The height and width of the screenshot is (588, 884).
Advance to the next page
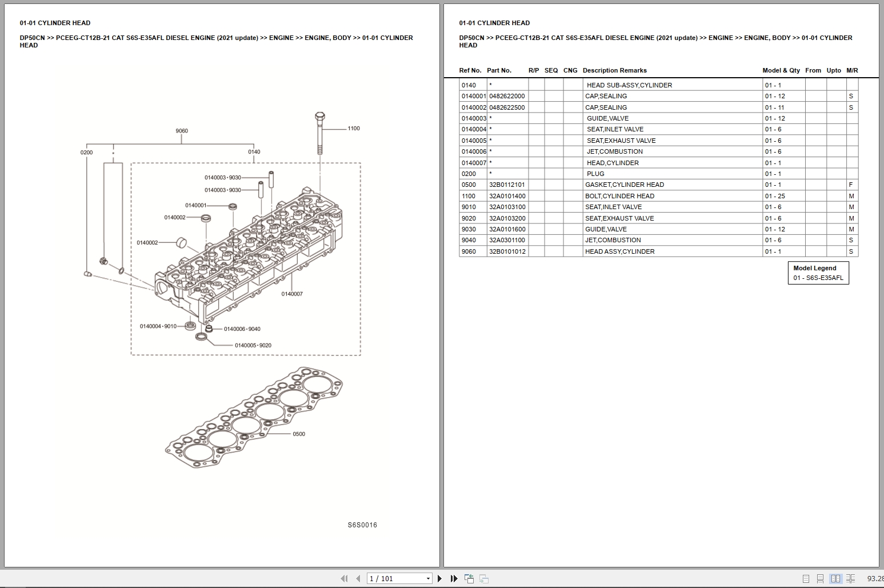click(439, 578)
